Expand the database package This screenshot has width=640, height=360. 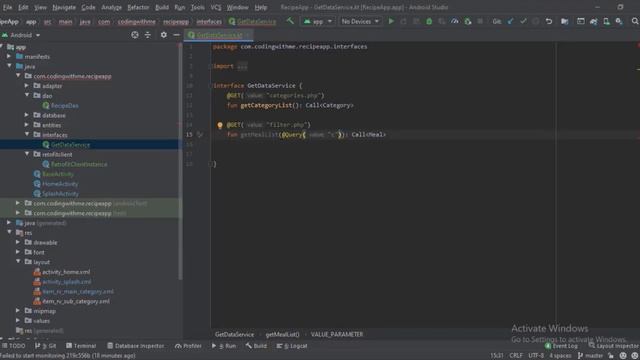(x=27, y=115)
